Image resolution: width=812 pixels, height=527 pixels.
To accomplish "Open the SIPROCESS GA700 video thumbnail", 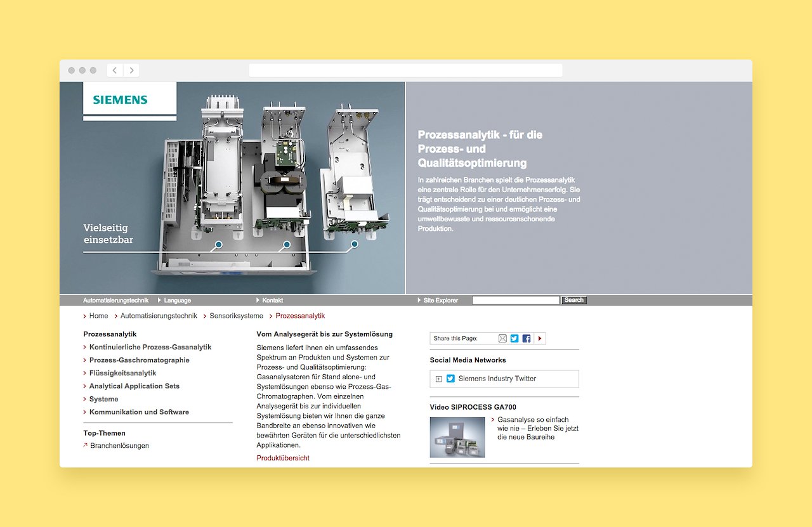I will tap(457, 437).
